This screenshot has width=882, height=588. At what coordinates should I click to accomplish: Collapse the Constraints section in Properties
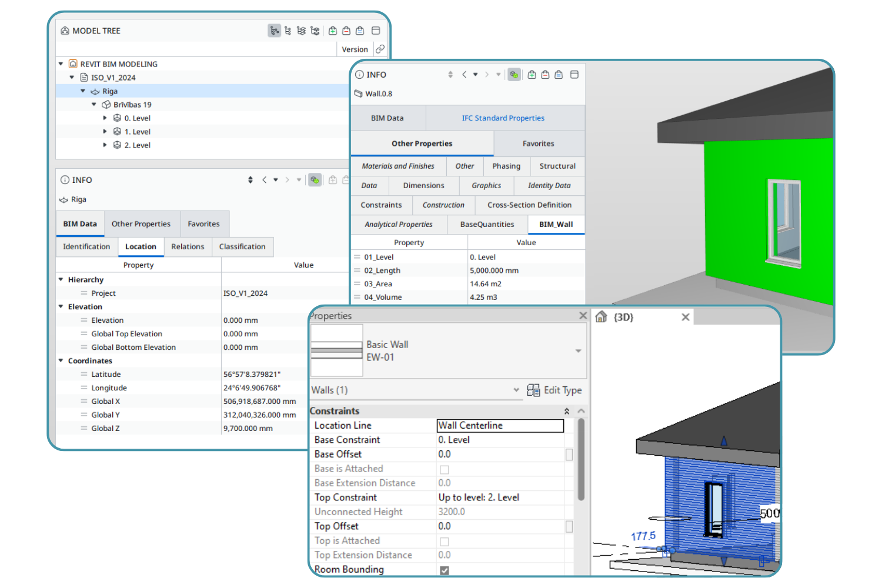tap(567, 411)
